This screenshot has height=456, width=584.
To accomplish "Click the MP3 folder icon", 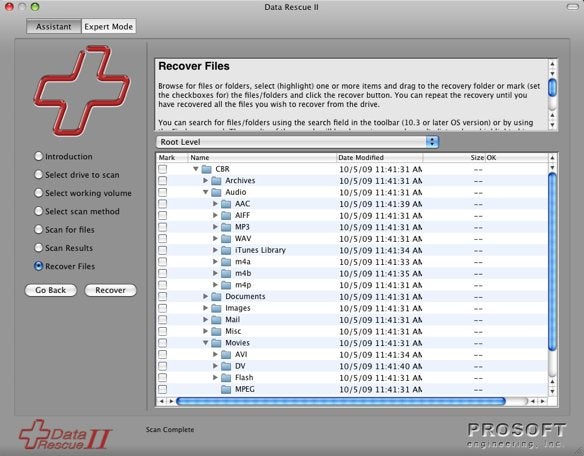I will coord(226,227).
